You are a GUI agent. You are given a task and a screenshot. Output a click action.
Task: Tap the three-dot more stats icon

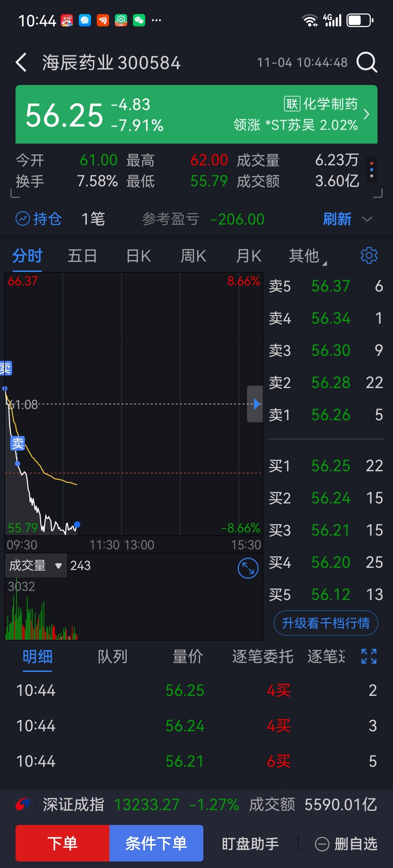(371, 170)
